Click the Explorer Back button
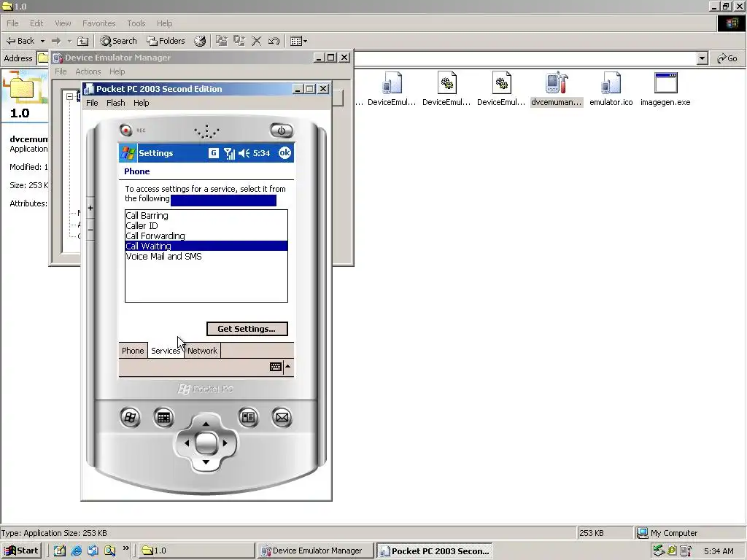Image resolution: width=747 pixels, height=560 pixels. 20,41
